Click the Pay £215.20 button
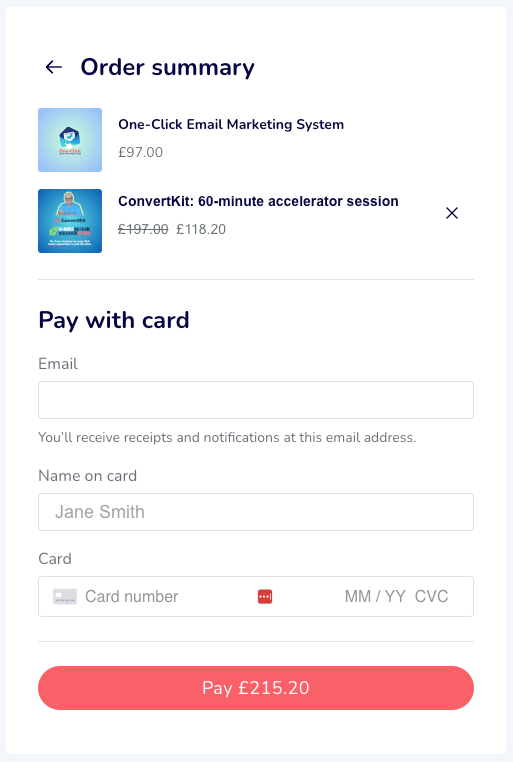 point(256,688)
